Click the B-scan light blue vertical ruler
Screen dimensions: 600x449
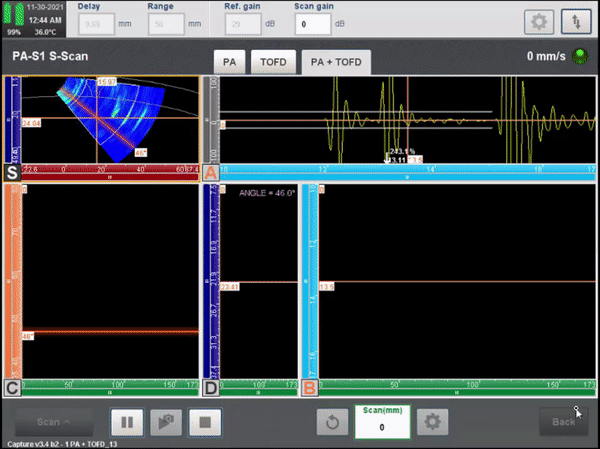point(310,281)
